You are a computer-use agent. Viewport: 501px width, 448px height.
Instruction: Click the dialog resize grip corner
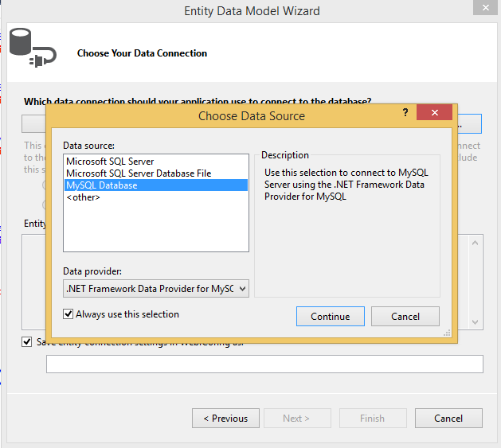pos(447,333)
